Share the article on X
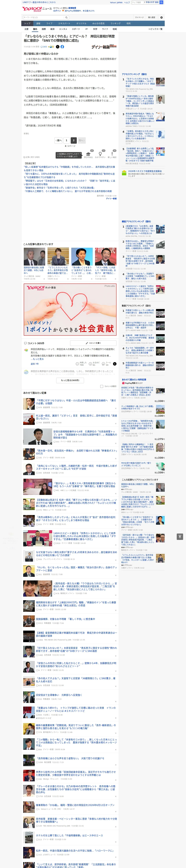The image size is (186, 868). (x=57, y=47)
